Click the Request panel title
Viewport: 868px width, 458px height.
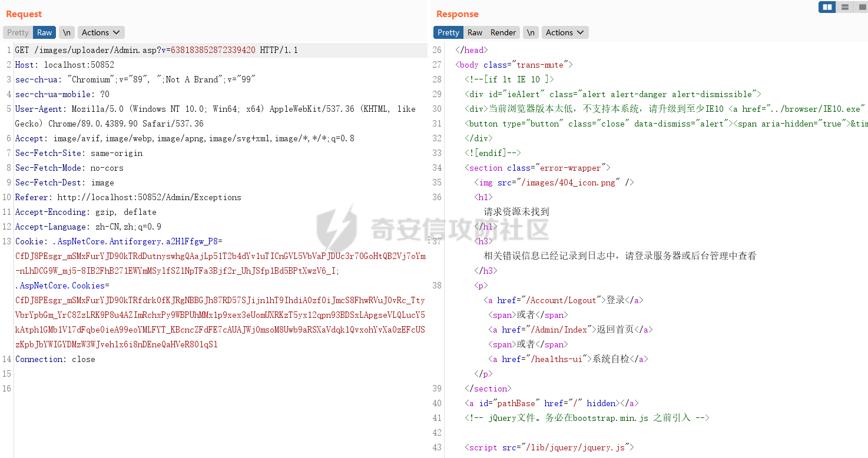pyautogui.click(x=24, y=14)
